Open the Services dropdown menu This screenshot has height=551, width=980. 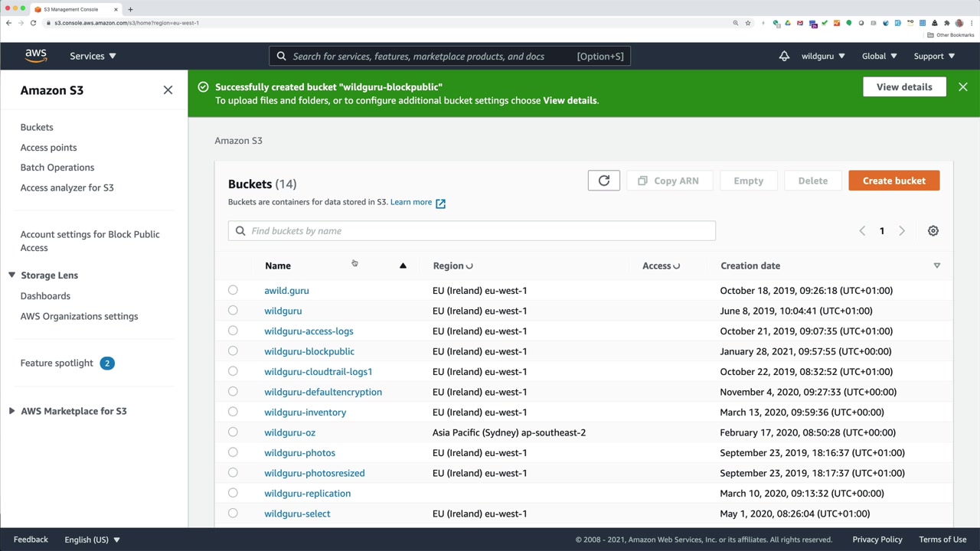pos(93,56)
